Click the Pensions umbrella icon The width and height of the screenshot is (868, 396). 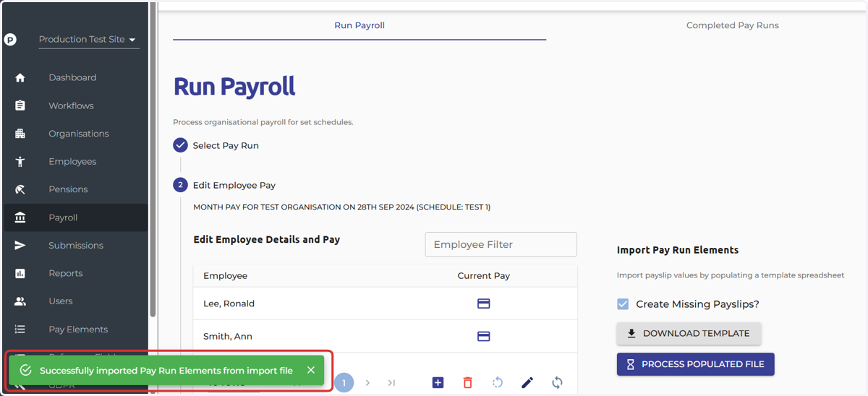pyautogui.click(x=20, y=189)
